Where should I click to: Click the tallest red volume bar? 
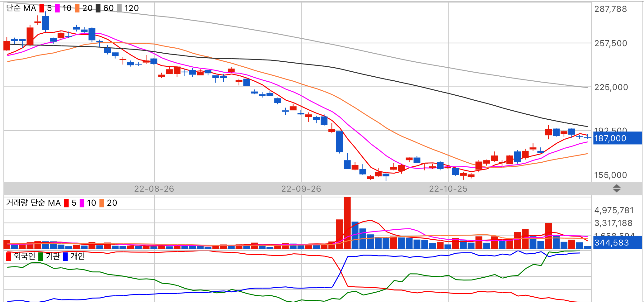click(347, 223)
